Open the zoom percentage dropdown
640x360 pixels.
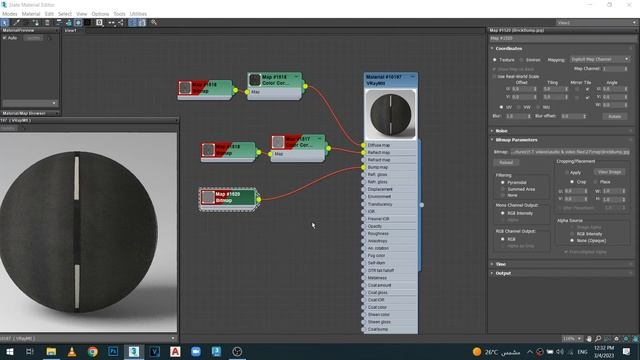(x=572, y=339)
